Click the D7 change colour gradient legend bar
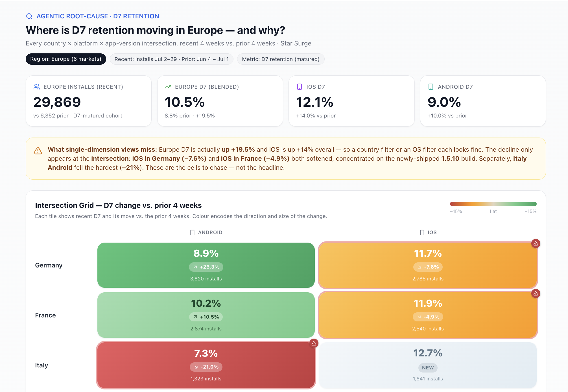Viewport: 568px width, 392px height. pyautogui.click(x=493, y=204)
